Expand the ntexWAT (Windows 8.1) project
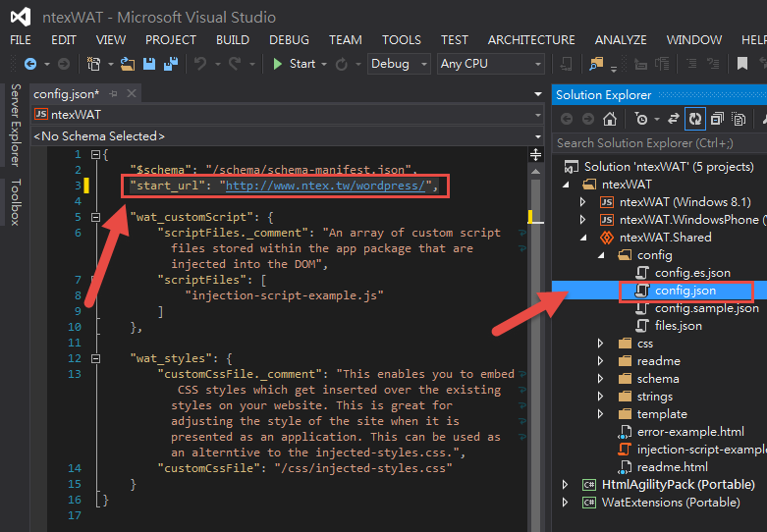 (x=582, y=202)
